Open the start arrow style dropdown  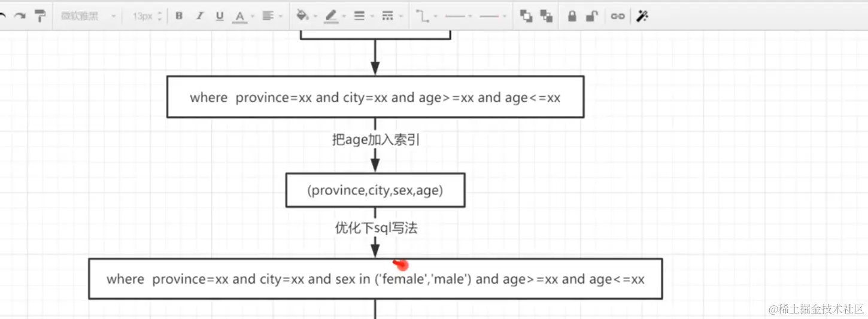(x=459, y=16)
